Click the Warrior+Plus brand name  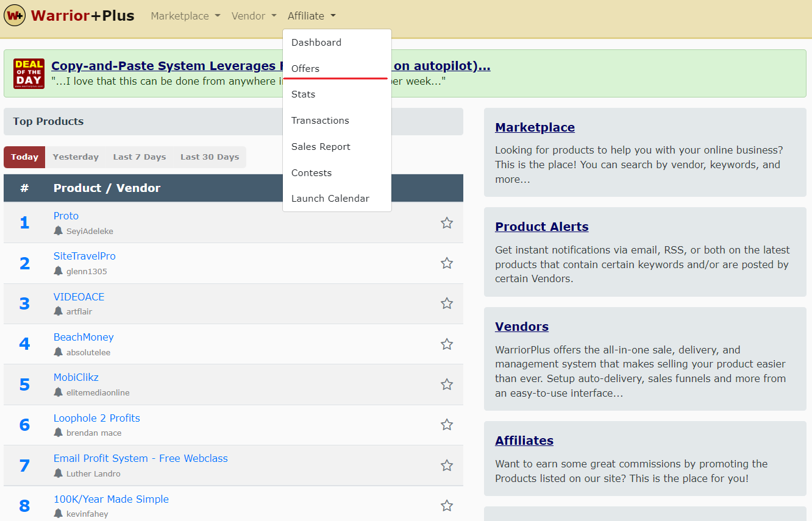pyautogui.click(x=82, y=16)
